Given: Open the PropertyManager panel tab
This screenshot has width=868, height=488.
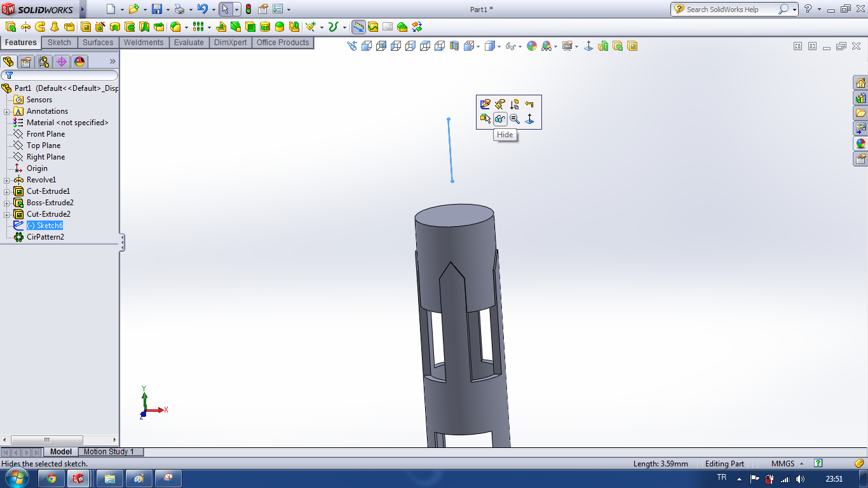Looking at the screenshot, I should 25,62.
